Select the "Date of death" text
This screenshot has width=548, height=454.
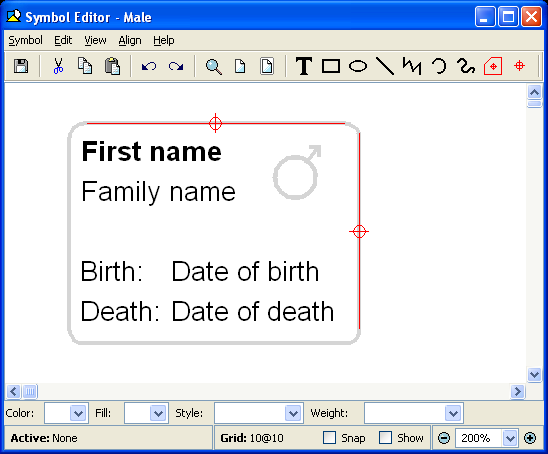[x=253, y=311]
